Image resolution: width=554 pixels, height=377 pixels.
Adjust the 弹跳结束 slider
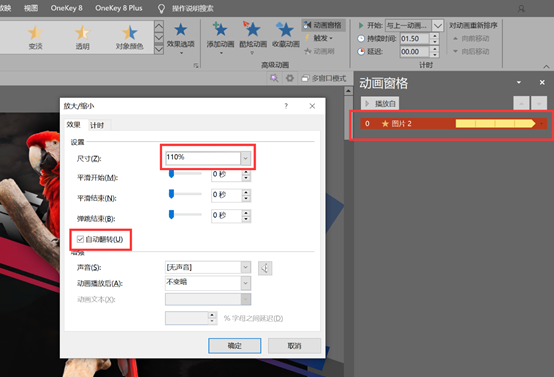click(x=171, y=215)
